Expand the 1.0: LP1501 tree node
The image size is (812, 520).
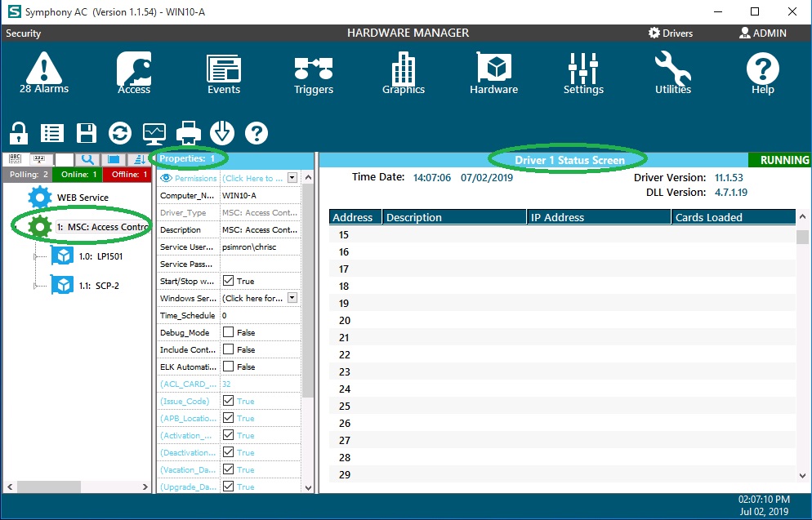[35, 256]
